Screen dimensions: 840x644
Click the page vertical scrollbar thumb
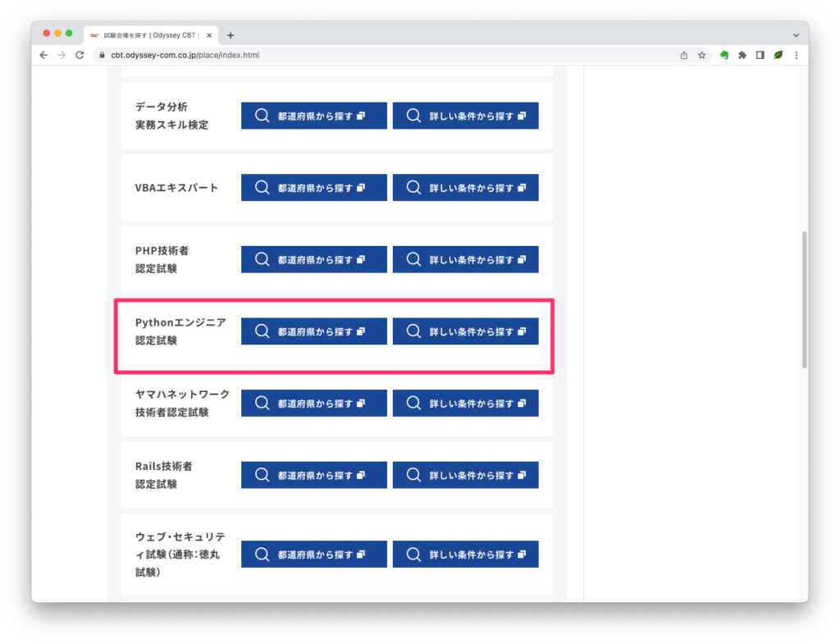[804, 299]
